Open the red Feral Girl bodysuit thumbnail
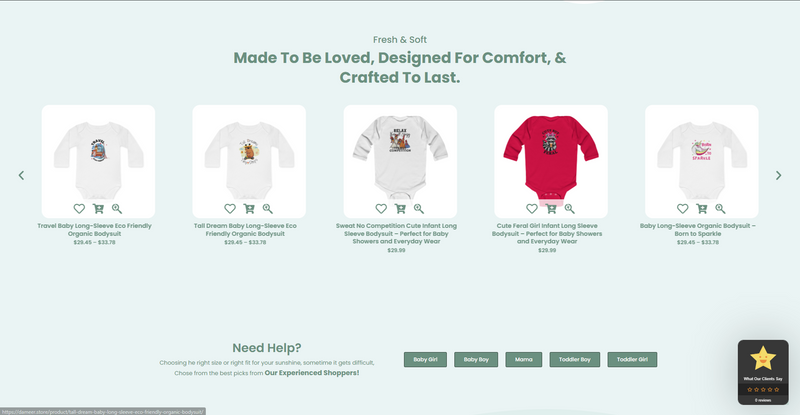The height and width of the screenshot is (415, 800). pos(551,156)
